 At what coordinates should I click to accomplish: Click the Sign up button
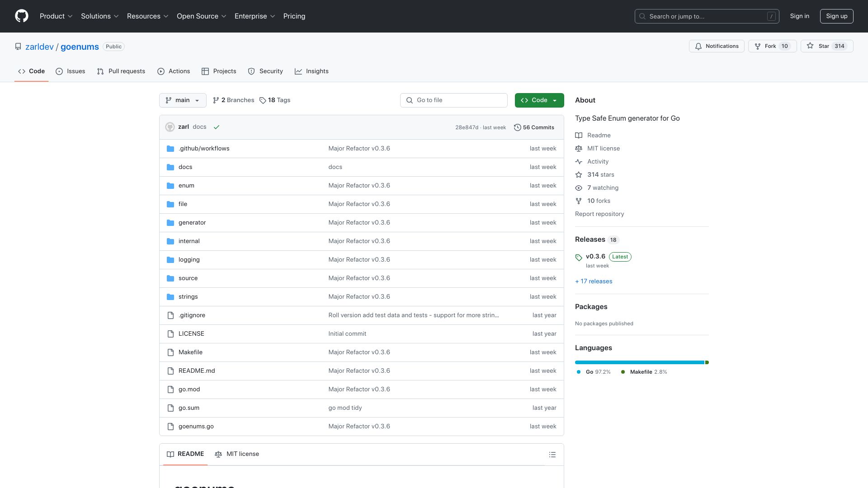pyautogui.click(x=836, y=16)
